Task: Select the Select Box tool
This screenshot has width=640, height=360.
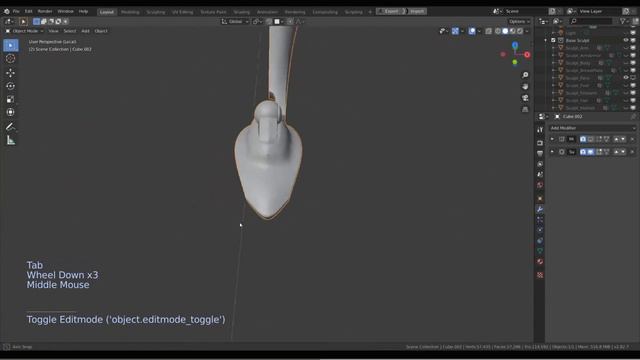Action: 11,45
